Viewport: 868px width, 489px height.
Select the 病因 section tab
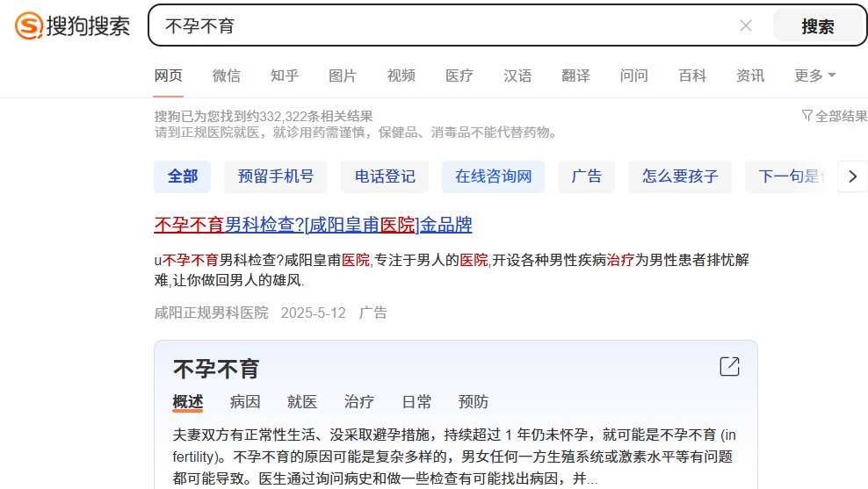(245, 401)
